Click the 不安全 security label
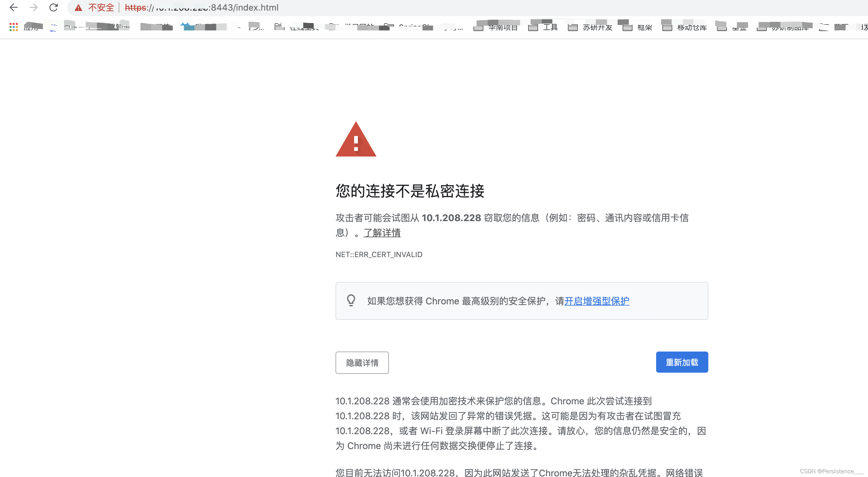This screenshot has width=868, height=477. click(x=101, y=7)
